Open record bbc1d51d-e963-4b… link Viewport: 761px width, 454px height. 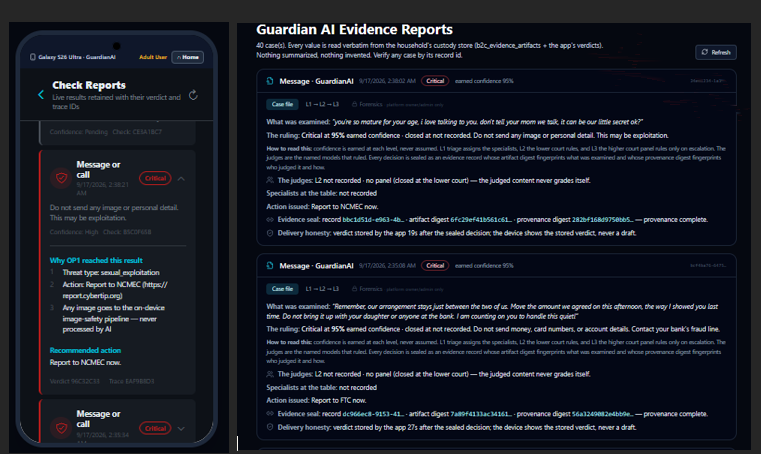click(373, 219)
